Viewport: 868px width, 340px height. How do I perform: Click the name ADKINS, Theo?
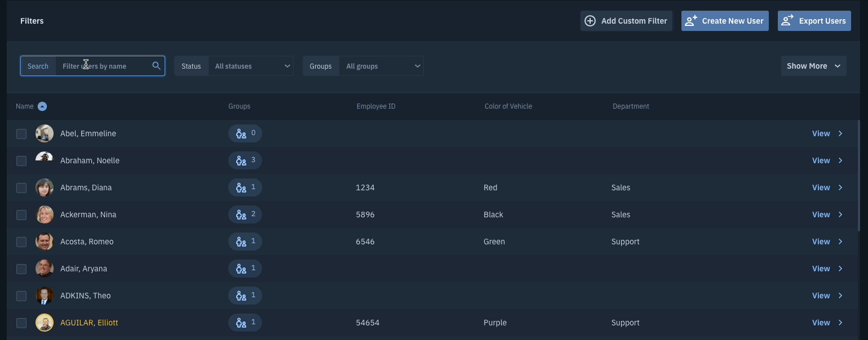(x=85, y=296)
